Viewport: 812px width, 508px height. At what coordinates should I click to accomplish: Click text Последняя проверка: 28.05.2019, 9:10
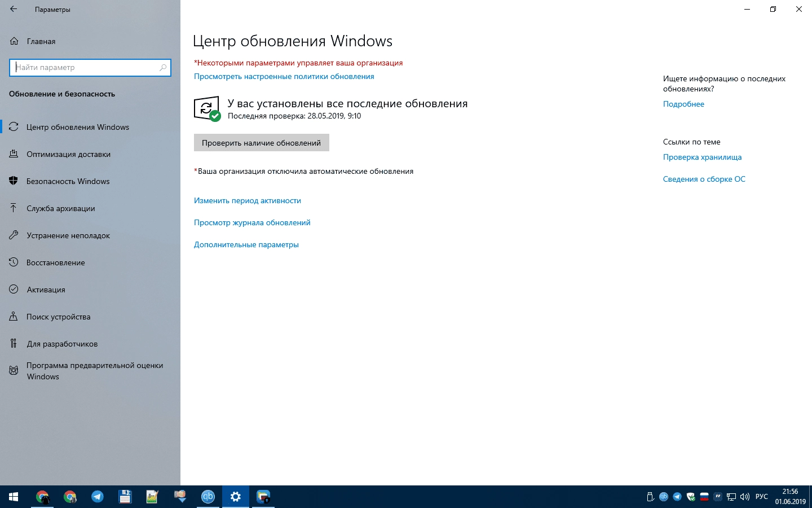(294, 116)
